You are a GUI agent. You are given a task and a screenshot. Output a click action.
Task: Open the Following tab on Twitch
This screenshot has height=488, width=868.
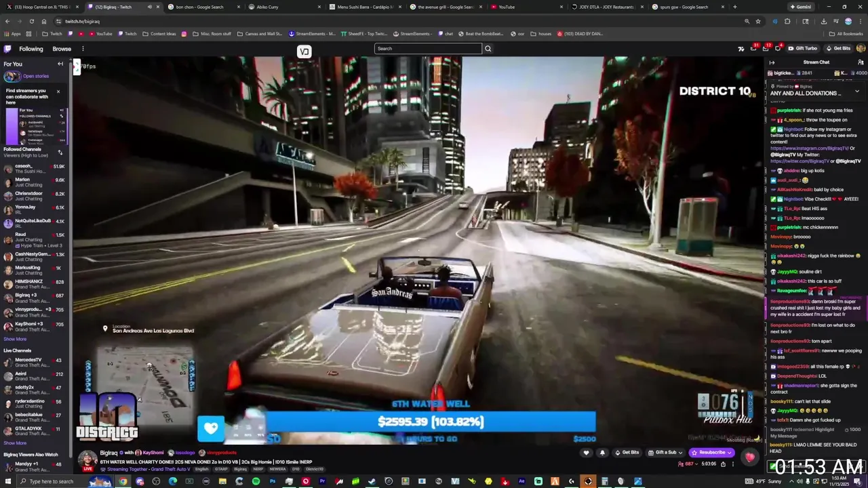click(x=31, y=49)
